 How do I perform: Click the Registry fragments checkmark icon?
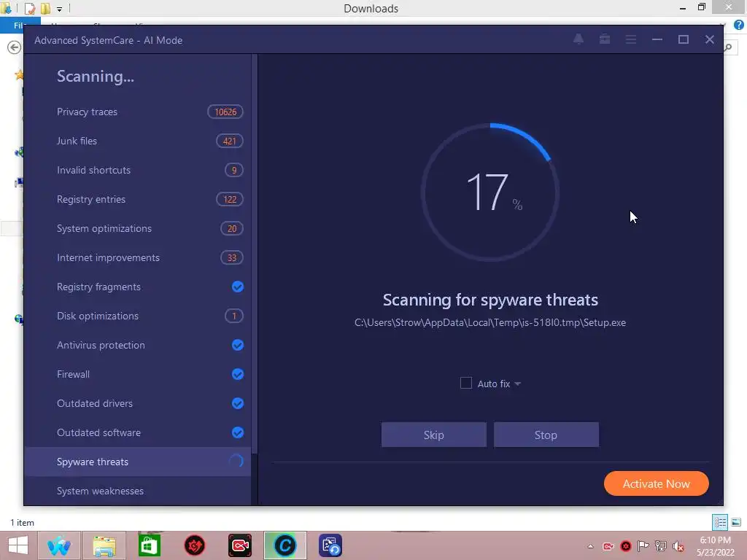(237, 287)
